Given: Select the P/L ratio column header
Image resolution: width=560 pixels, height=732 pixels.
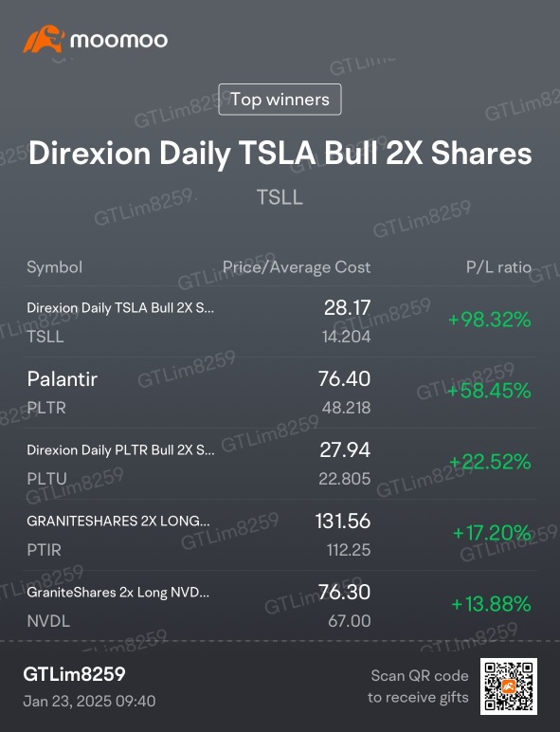Looking at the screenshot, I should pyautogui.click(x=498, y=267).
